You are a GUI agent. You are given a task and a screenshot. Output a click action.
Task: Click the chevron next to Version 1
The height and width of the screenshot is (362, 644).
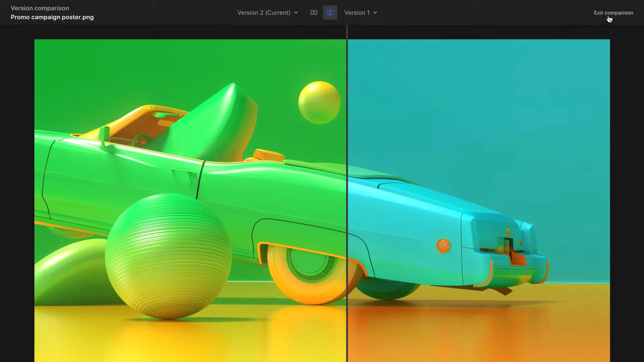tap(375, 13)
